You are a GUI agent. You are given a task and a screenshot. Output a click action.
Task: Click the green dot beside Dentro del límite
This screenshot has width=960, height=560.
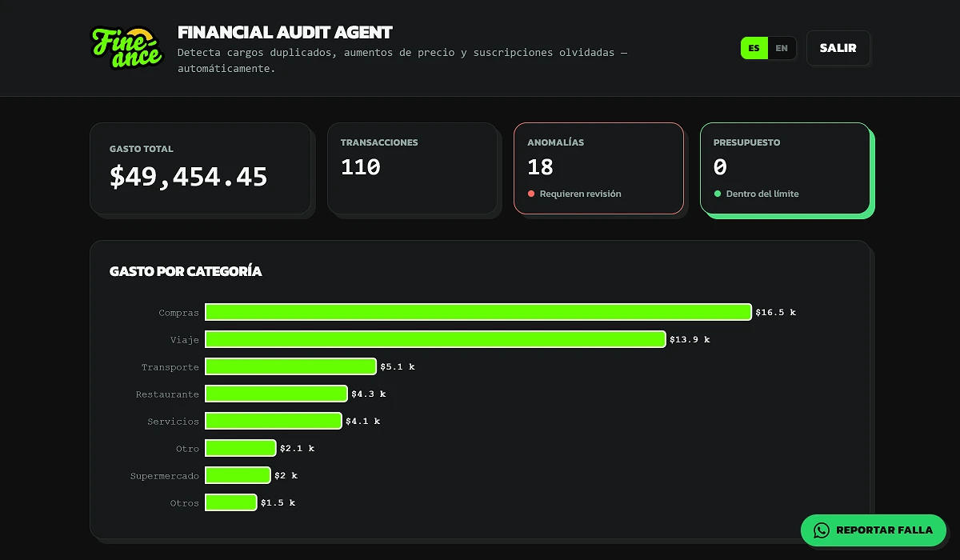click(718, 194)
